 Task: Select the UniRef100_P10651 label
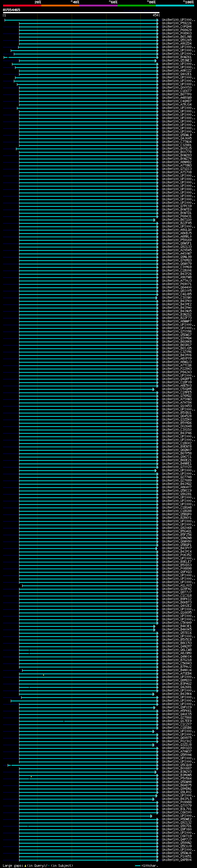pos(177,857)
